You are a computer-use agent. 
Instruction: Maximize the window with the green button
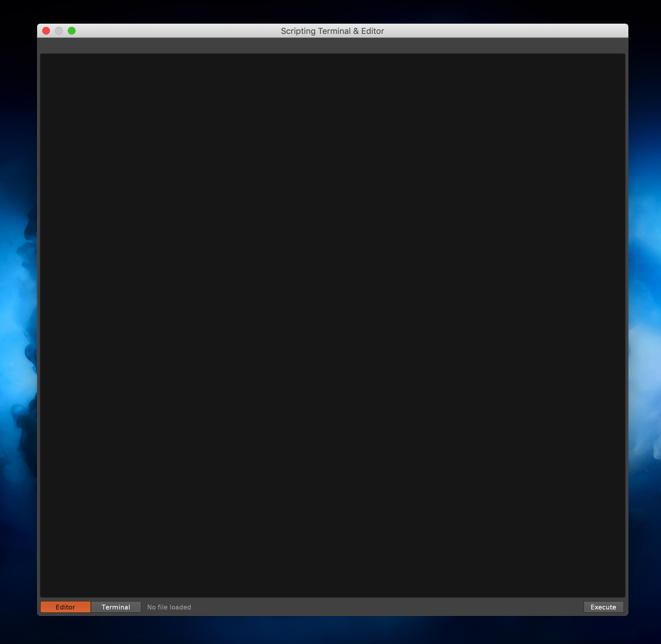coord(72,31)
